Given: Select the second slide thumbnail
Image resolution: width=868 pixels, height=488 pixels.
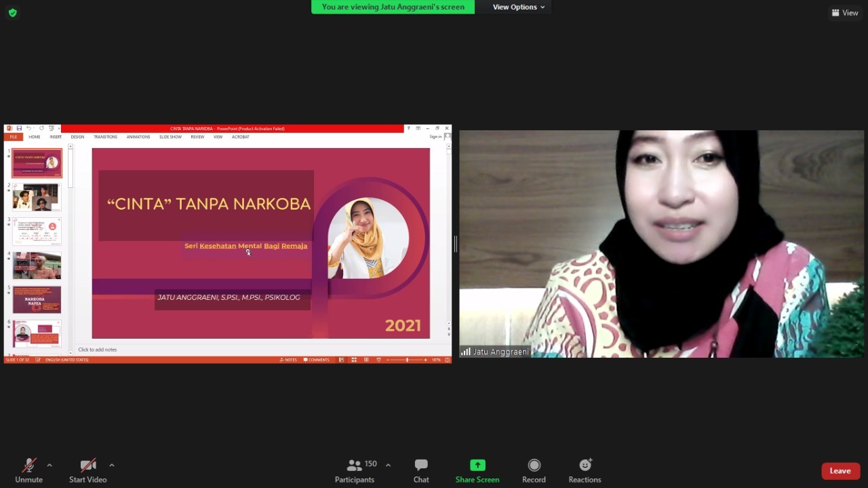Looking at the screenshot, I should (37, 198).
